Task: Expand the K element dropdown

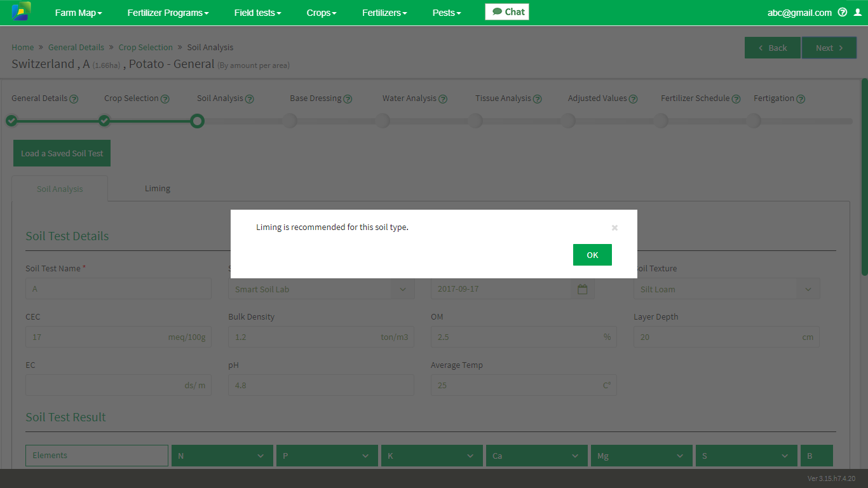Action: point(432,456)
